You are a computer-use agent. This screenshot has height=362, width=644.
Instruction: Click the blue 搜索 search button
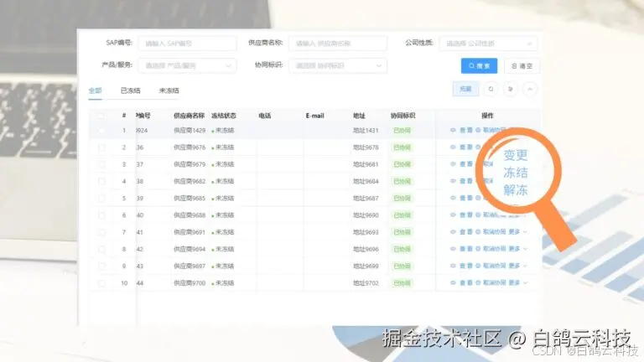[x=479, y=66]
